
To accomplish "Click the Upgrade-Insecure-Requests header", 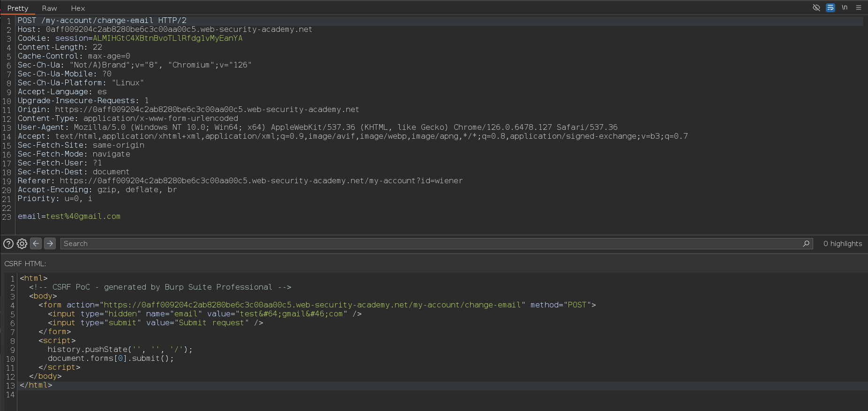I will click(x=83, y=101).
